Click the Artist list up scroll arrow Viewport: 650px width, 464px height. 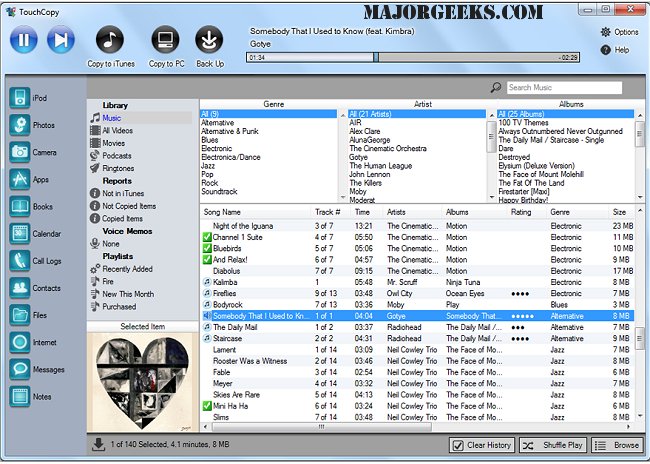pos(492,114)
